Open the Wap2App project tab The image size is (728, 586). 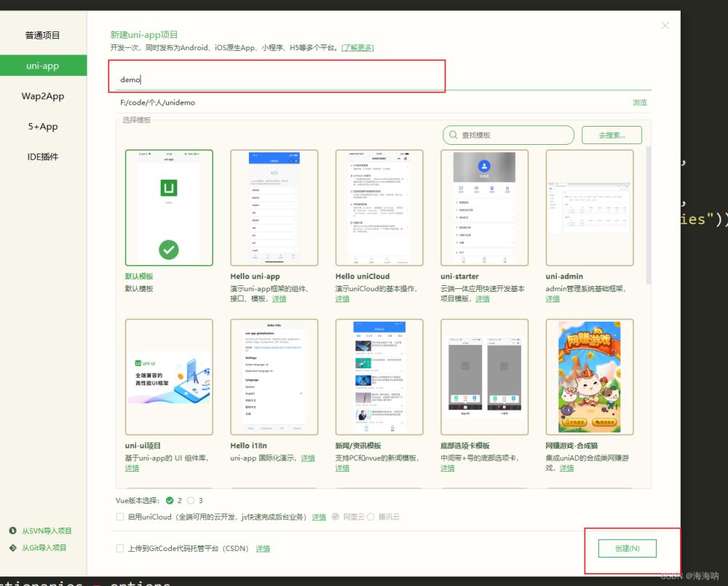point(42,96)
